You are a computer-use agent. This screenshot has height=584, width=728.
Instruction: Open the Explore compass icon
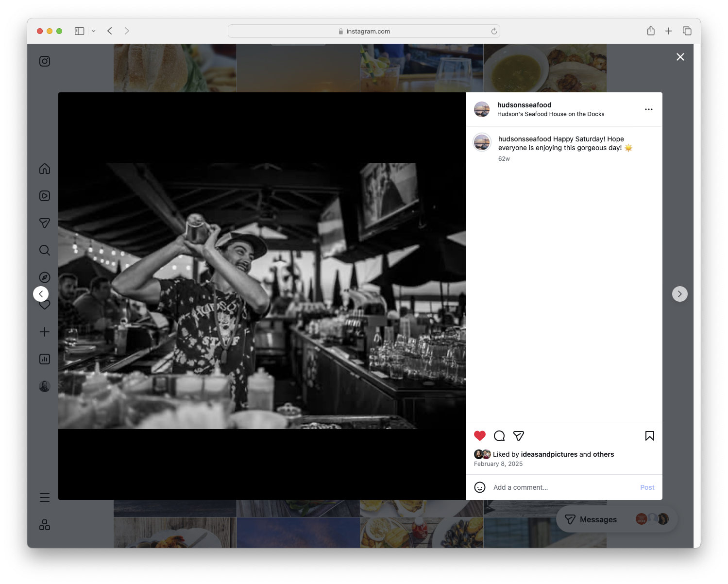[44, 277]
